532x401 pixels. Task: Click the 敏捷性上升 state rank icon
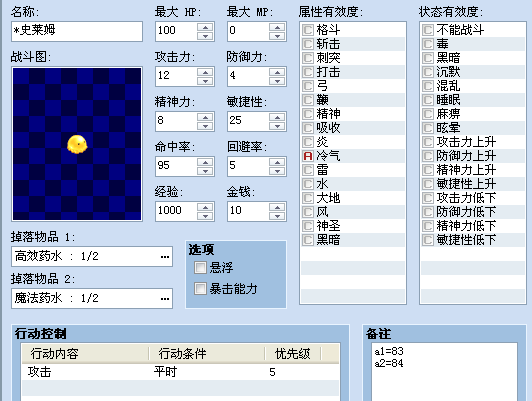point(428,184)
